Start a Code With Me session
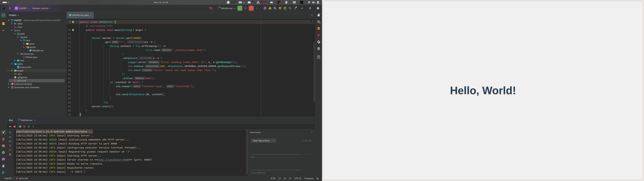Screen dimensions: 644x181 tap(270, 8)
